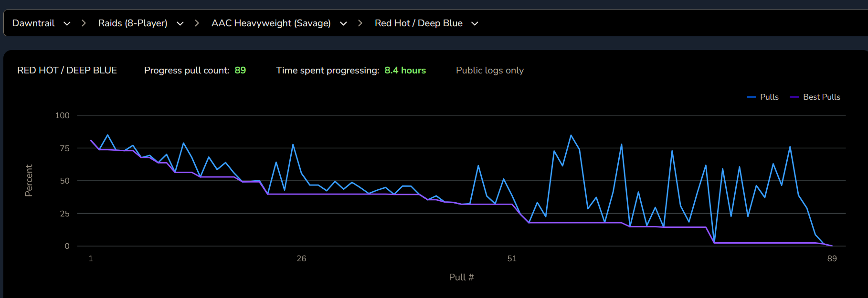Open the Raids (8-Player) dropdown
Viewport: 868px width, 298px height.
[141, 23]
